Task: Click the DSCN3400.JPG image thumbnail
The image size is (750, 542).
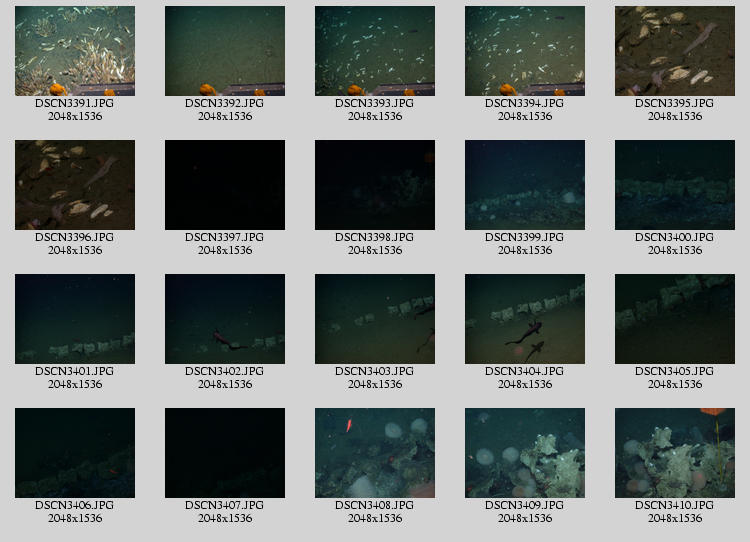Action: pos(675,185)
